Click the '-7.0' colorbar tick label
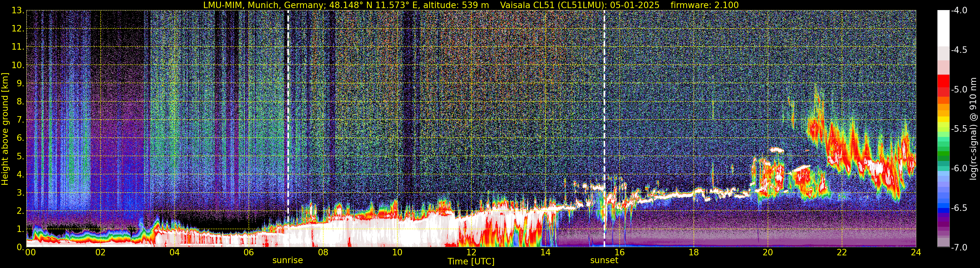This screenshot has height=268, width=980. [959, 248]
